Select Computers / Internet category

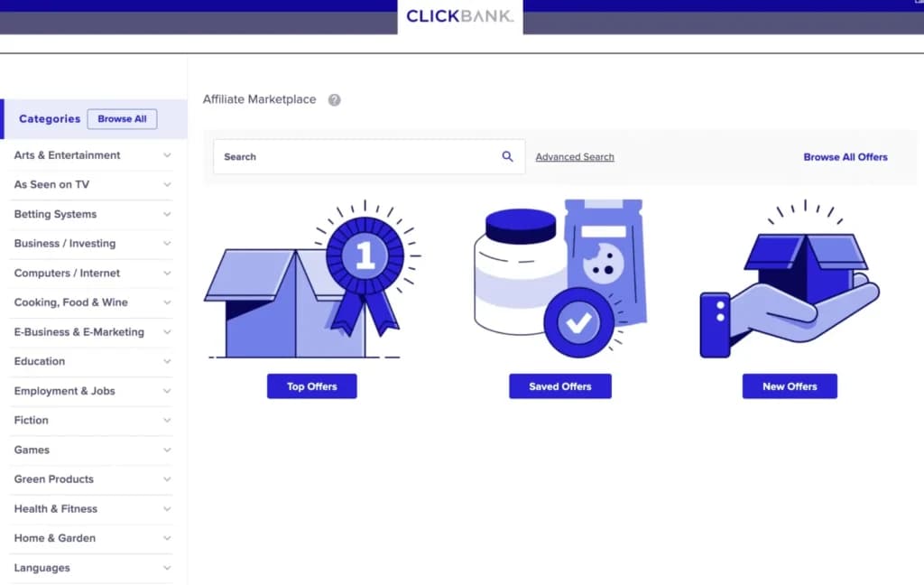67,273
